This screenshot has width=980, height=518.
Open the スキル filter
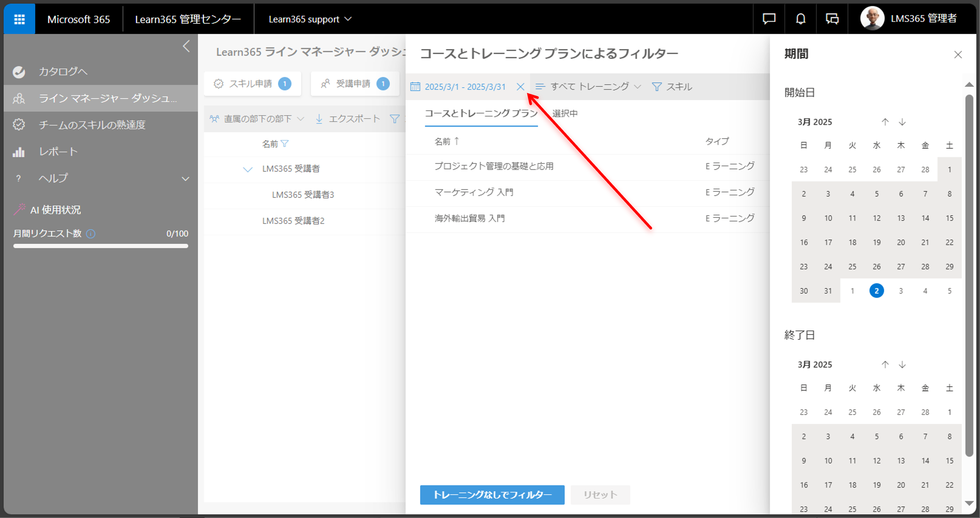click(x=672, y=87)
